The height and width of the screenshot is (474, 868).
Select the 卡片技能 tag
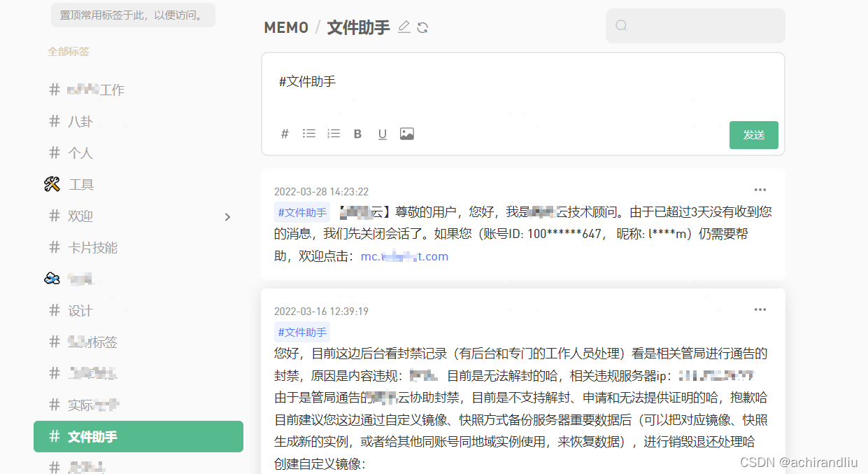92,247
